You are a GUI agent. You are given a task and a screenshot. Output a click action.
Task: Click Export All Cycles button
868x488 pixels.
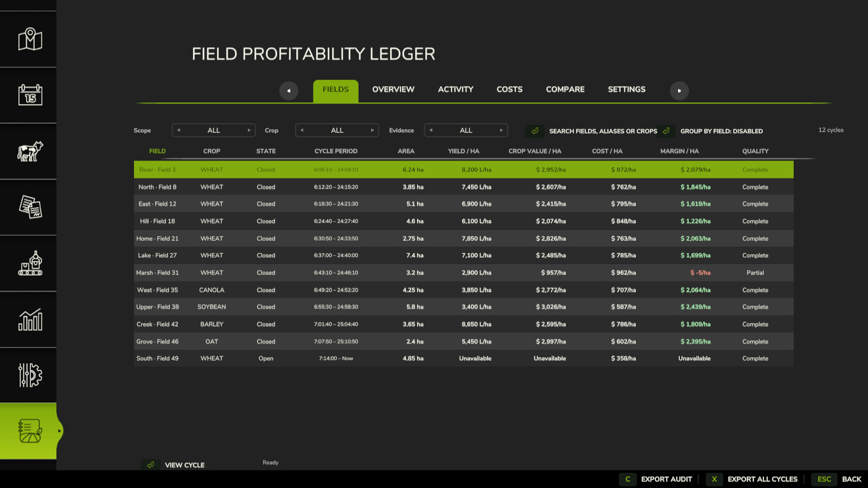click(x=762, y=479)
